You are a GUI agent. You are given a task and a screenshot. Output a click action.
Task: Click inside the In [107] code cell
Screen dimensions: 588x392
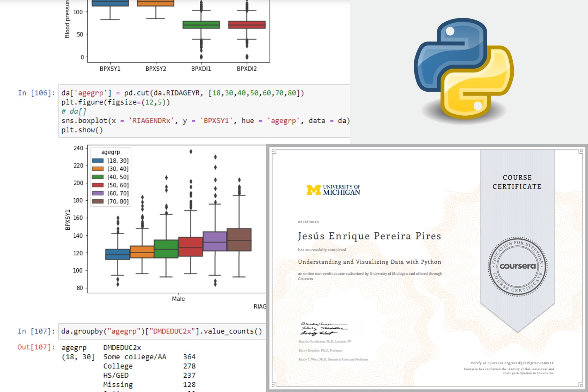coord(162,331)
